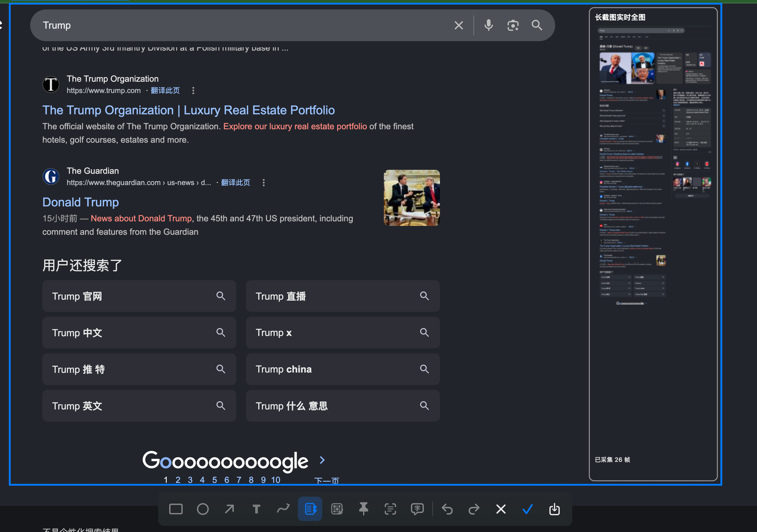Screen dimensions: 757x532
Task: Click The Guardian favicon icon
Action: click(51, 176)
